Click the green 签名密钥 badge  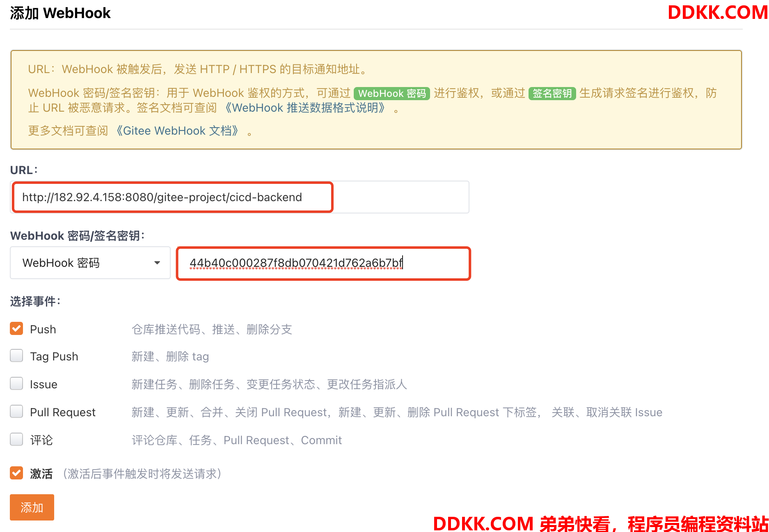click(x=552, y=94)
